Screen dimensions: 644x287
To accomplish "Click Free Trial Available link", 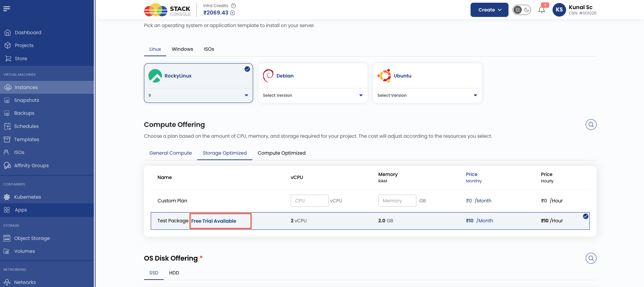I will 214,221.
